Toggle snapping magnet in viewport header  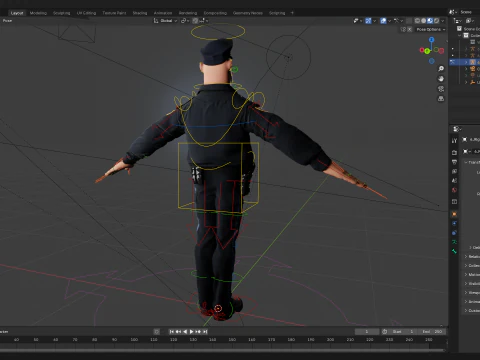195,21
